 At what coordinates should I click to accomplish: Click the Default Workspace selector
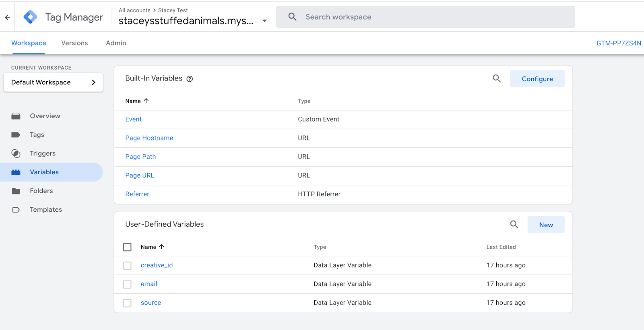53,82
